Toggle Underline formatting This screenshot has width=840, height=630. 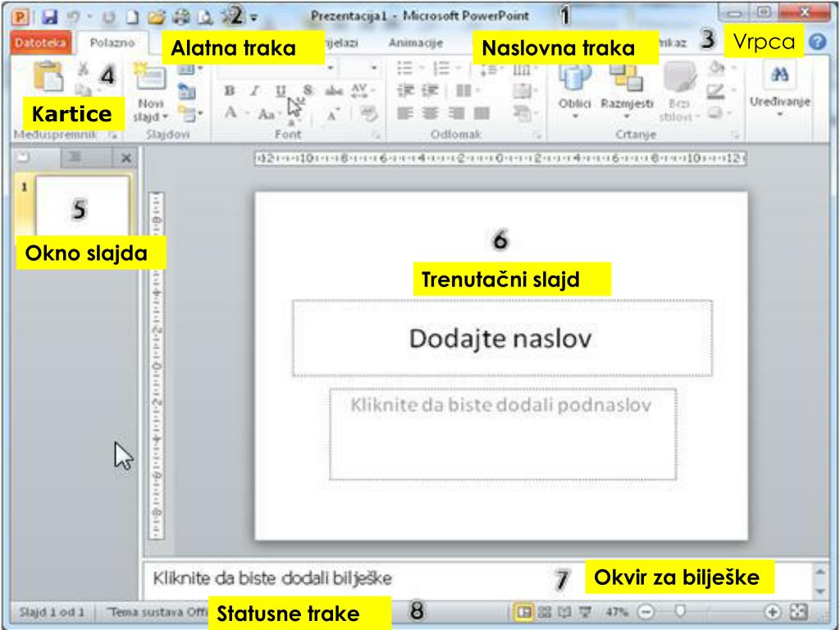click(281, 91)
